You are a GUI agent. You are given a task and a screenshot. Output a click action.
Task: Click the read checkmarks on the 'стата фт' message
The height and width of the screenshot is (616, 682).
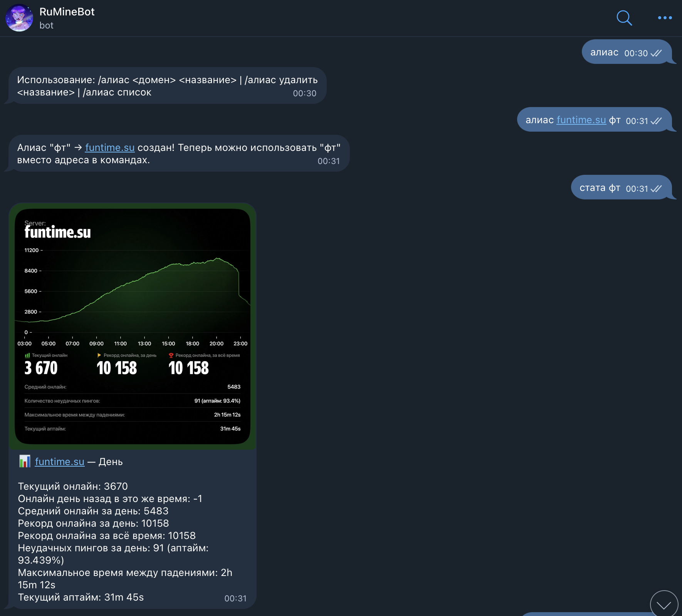tap(656, 189)
